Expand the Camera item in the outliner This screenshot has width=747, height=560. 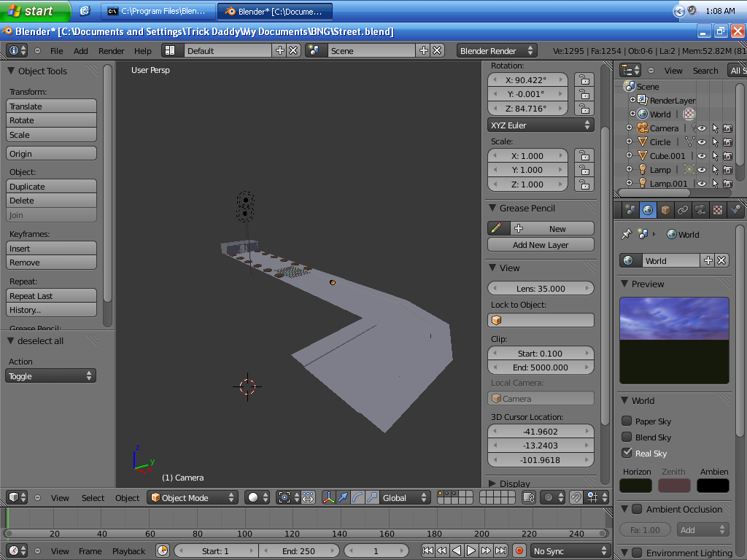630,128
